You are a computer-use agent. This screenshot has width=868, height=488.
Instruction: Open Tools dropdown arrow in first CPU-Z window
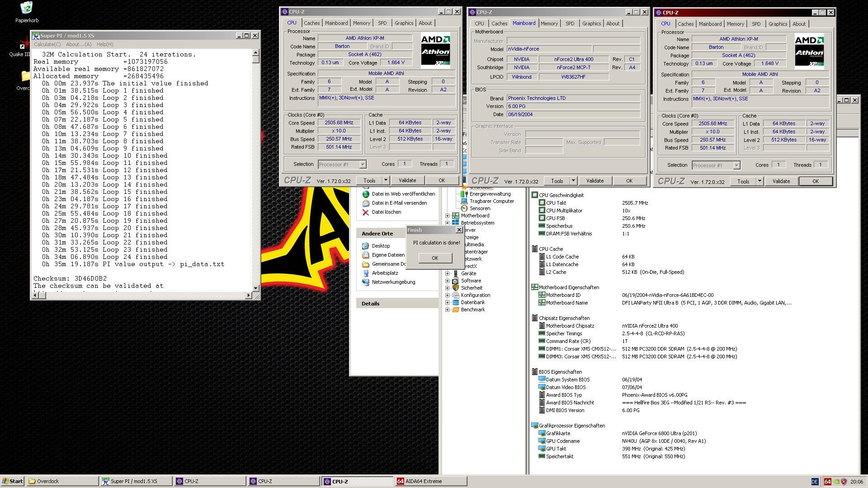tap(386, 180)
